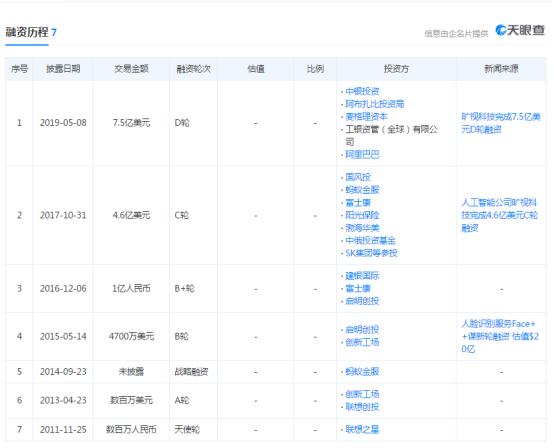Open the 建银国际 investor link
The height and width of the screenshot is (448, 554).
click(362, 276)
